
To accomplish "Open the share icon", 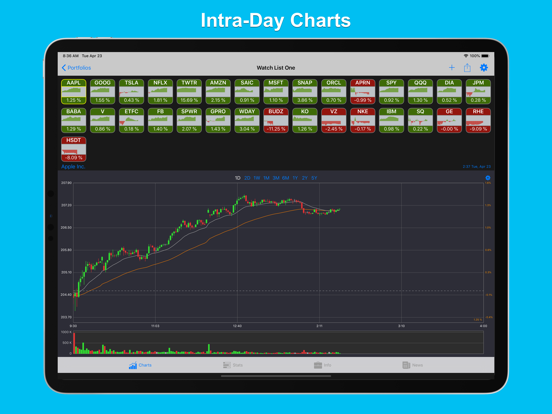I will [467, 68].
